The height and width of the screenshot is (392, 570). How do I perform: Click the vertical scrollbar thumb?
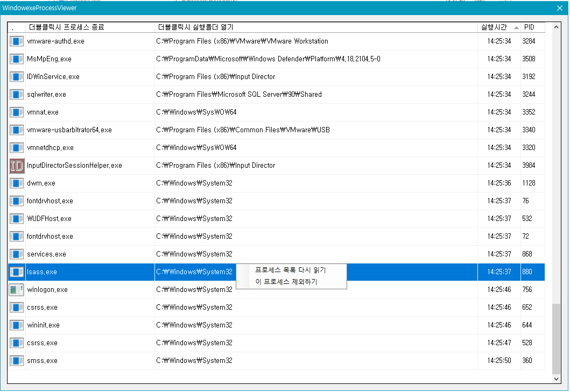tap(556, 339)
